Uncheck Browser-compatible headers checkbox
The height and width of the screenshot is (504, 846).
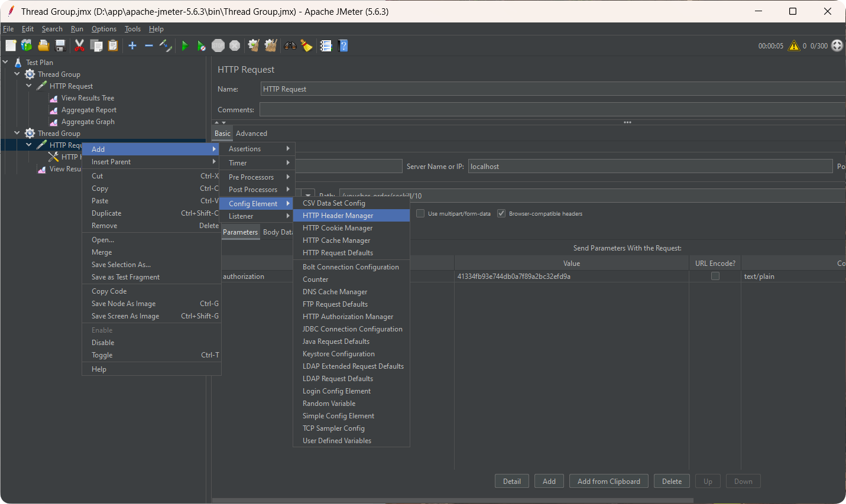(501, 213)
